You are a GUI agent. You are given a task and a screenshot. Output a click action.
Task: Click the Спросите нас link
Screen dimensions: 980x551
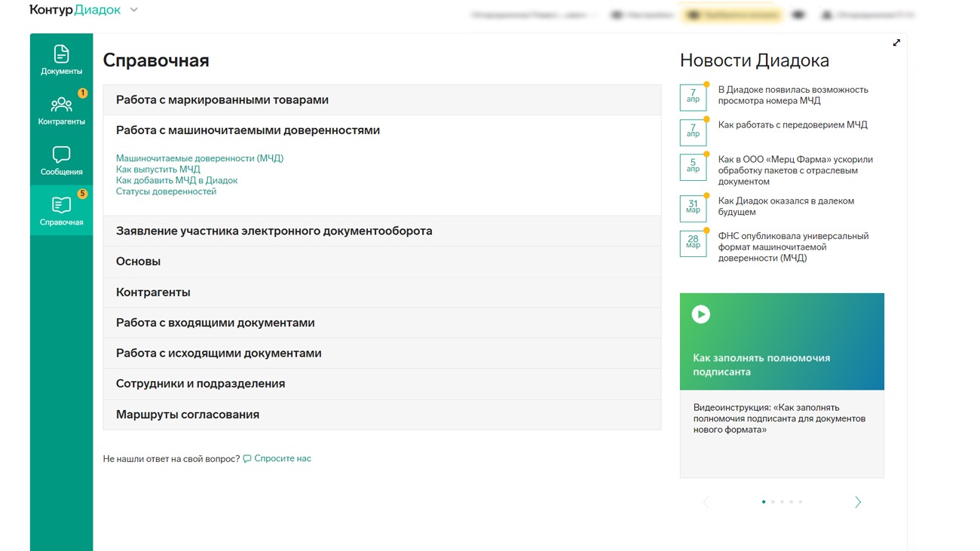coord(282,458)
